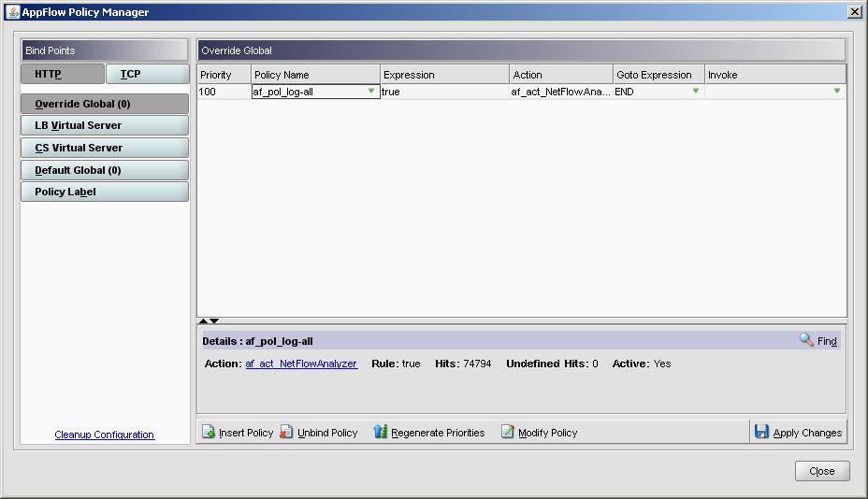
Task: Click the Regenerate Priorities label
Action: coord(438,433)
